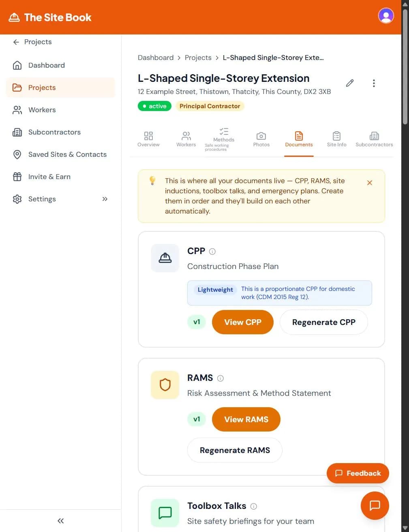Click the Regenerate CPP button
Screen dimensions: 409x532
pyautogui.click(x=323, y=322)
